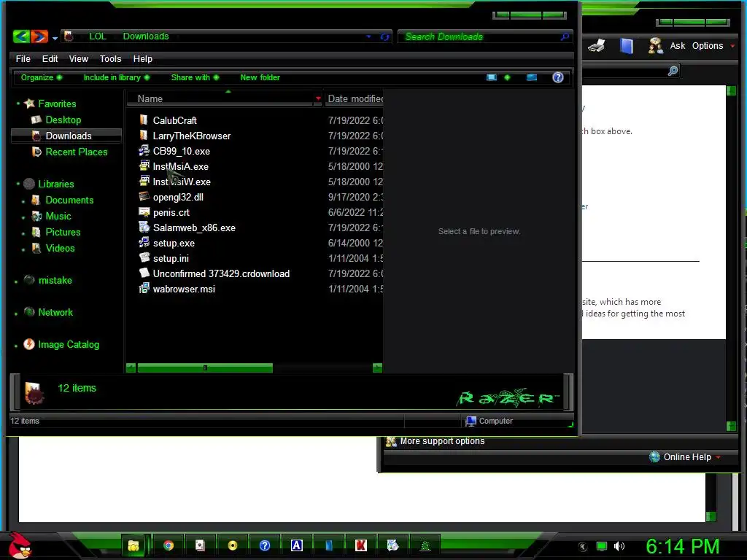Select the InstMsiW.exe file icon

[144, 182]
